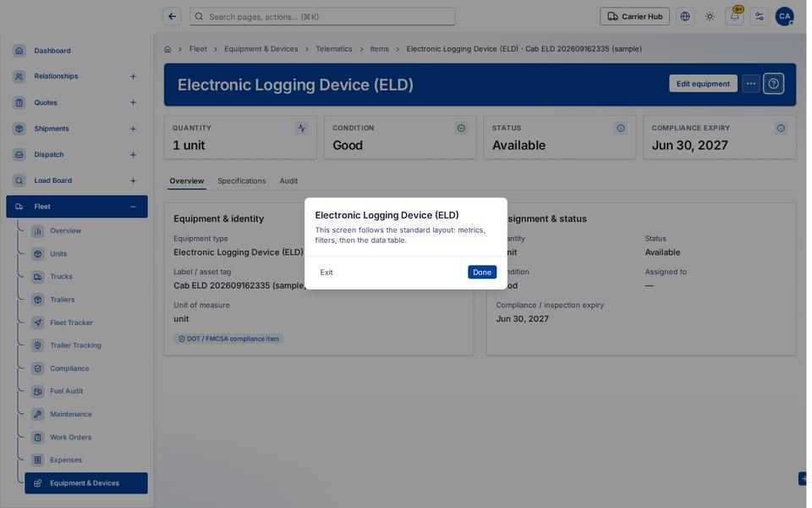Screen dimensions: 812x508
Task: Click the Compliance Expiry info icon
Action: [x=781, y=128]
